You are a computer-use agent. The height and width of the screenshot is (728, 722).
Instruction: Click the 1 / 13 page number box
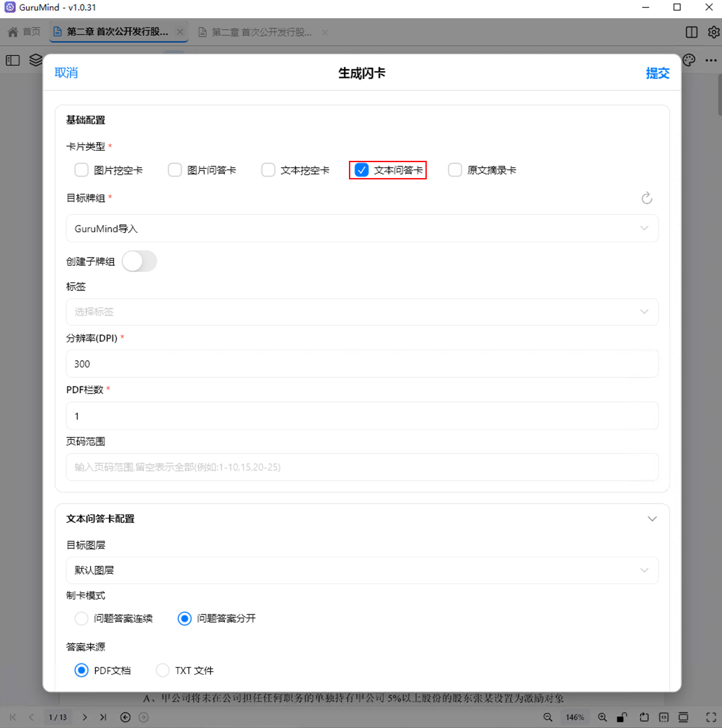click(58, 717)
